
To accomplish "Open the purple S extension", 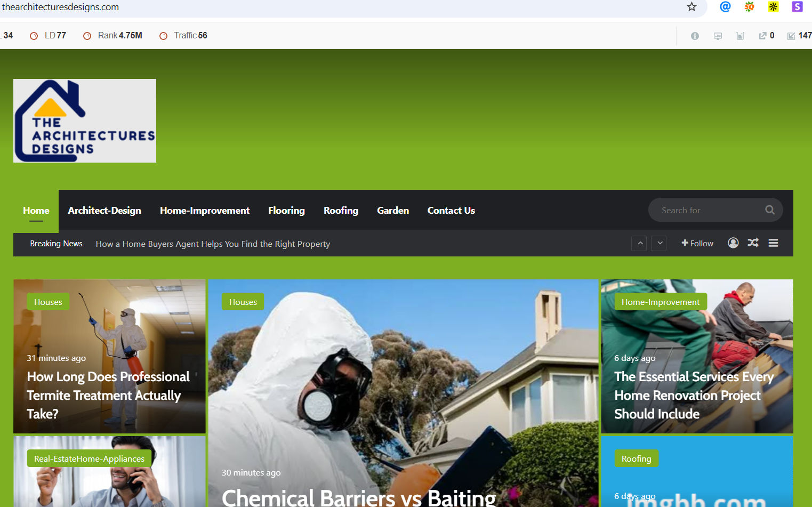I will [797, 7].
